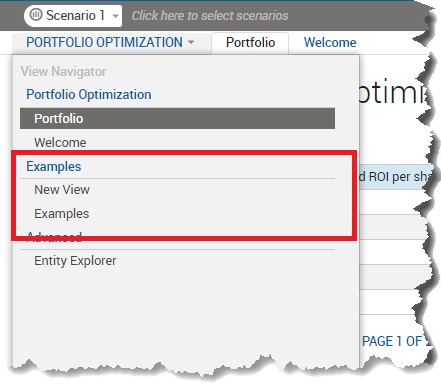Click the scenario bar gray background area
Image resolution: width=441 pixels, height=386 pixels.
click(357, 16)
